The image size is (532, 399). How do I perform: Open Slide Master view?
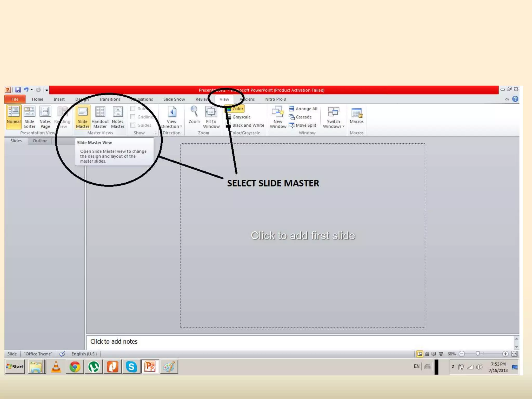tap(83, 117)
